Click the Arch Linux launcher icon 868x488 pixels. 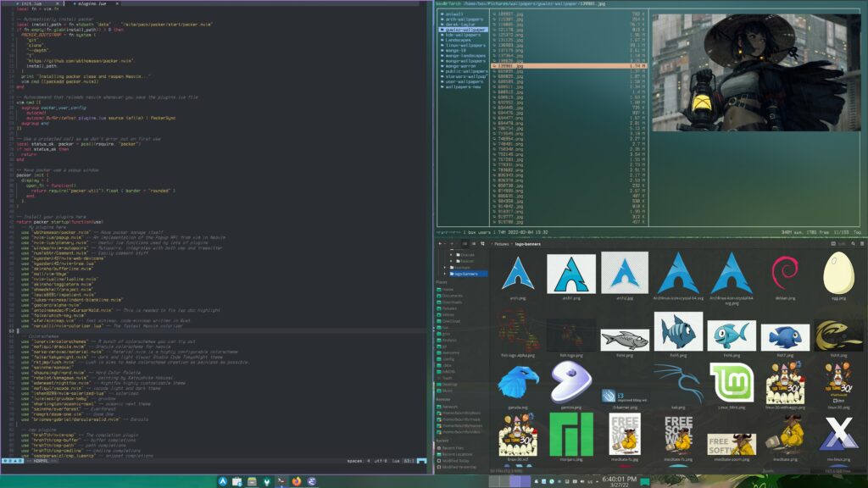(223, 481)
